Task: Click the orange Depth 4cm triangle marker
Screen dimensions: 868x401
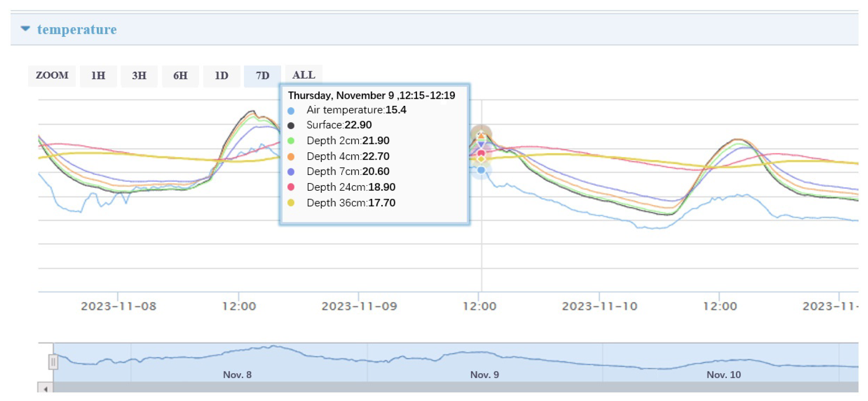Action: (x=481, y=136)
